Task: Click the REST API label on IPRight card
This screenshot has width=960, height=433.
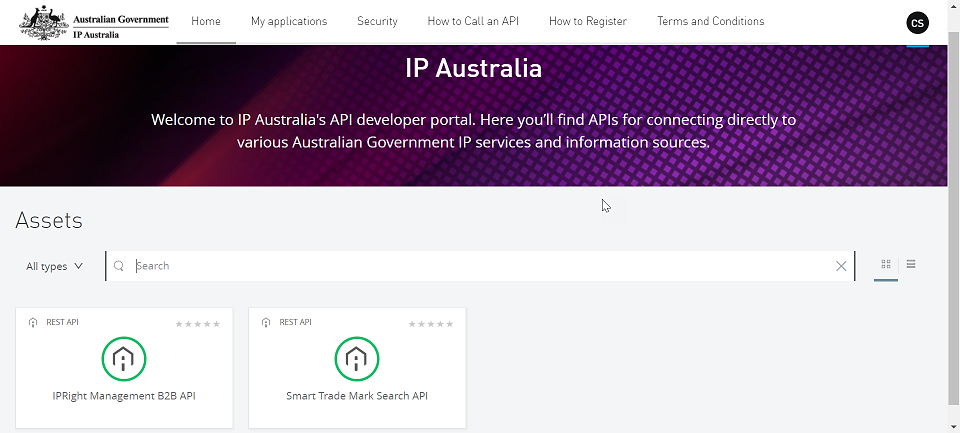Action: pyautogui.click(x=62, y=322)
